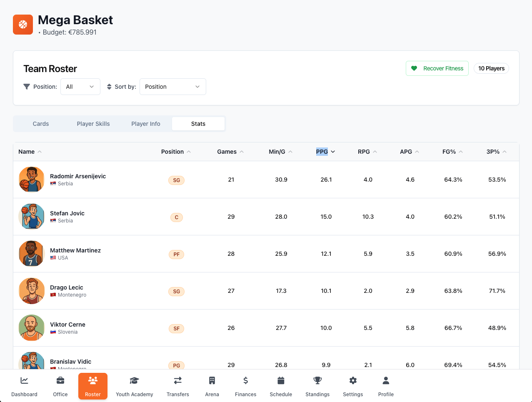Switch to the Player Info tab
Screen dimensions: 532x402
146,124
